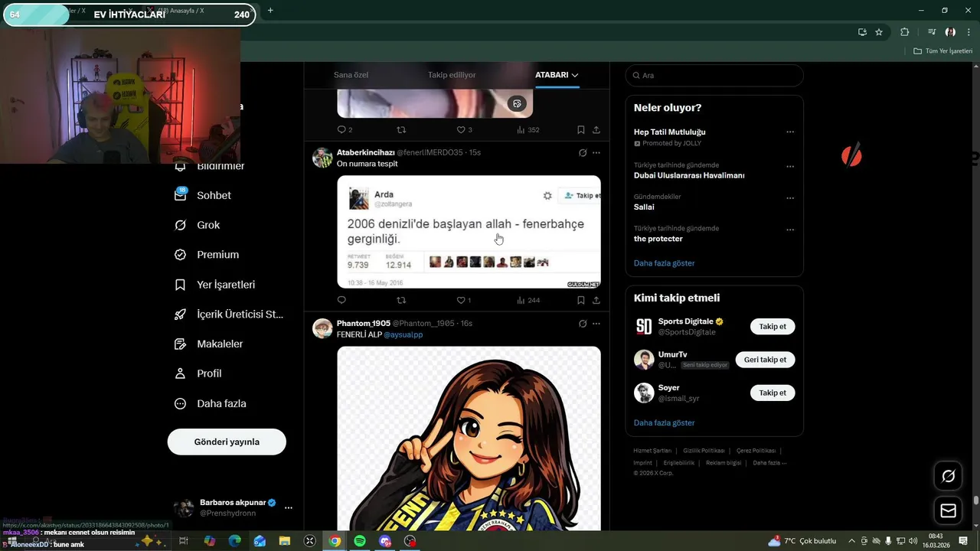Image resolution: width=980 pixels, height=551 pixels.
Task: Expand Daha fazla in the sidebar
Action: click(210, 403)
